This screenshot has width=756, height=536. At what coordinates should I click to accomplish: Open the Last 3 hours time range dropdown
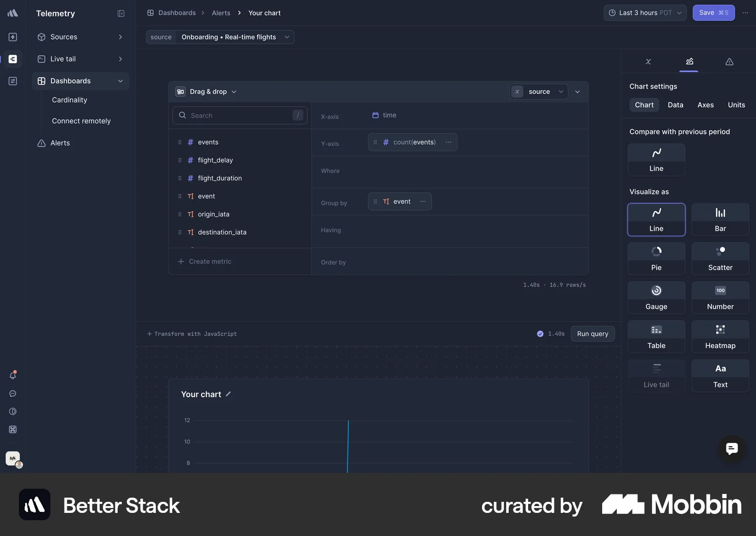(645, 13)
